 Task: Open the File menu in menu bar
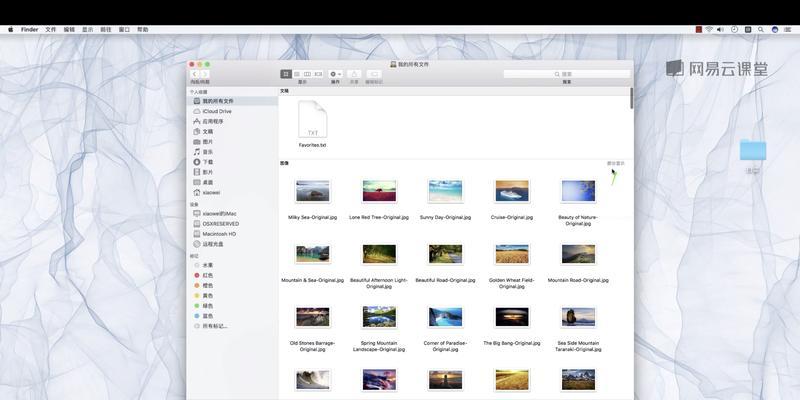(51, 30)
